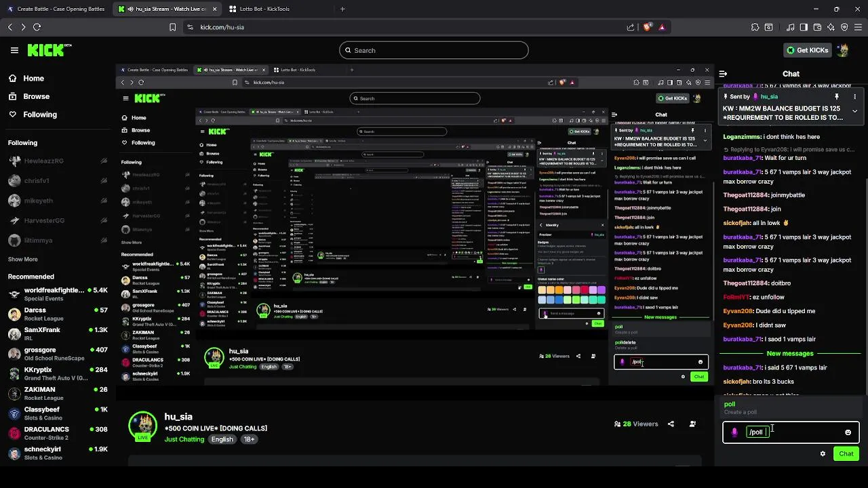Reload the kick.com page
The width and height of the screenshot is (868, 488).
[x=37, y=27]
